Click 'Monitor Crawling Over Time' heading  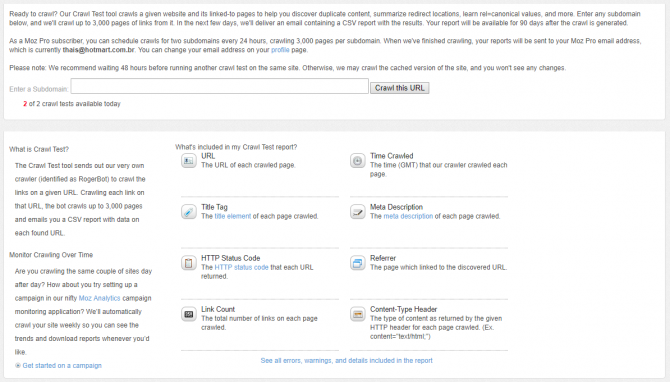[x=51, y=255]
